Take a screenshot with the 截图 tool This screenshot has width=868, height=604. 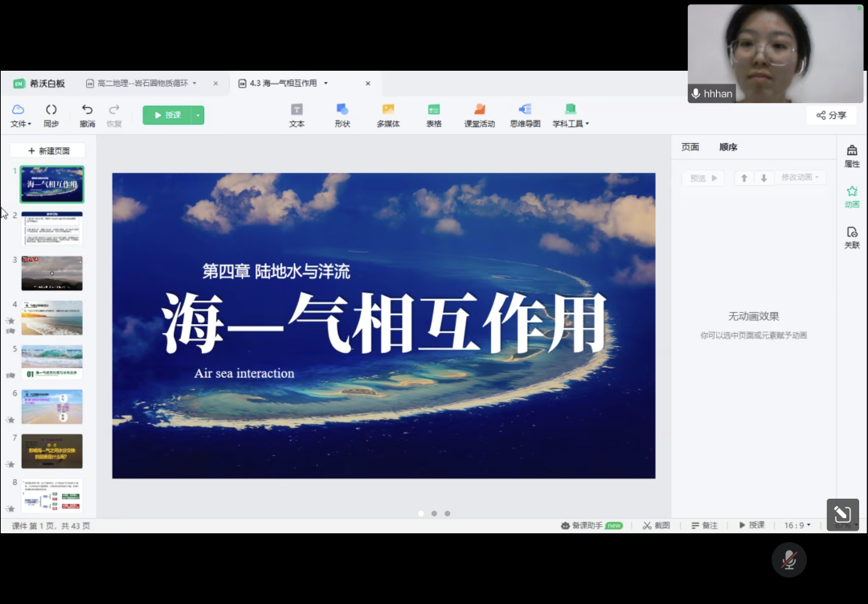coord(655,524)
